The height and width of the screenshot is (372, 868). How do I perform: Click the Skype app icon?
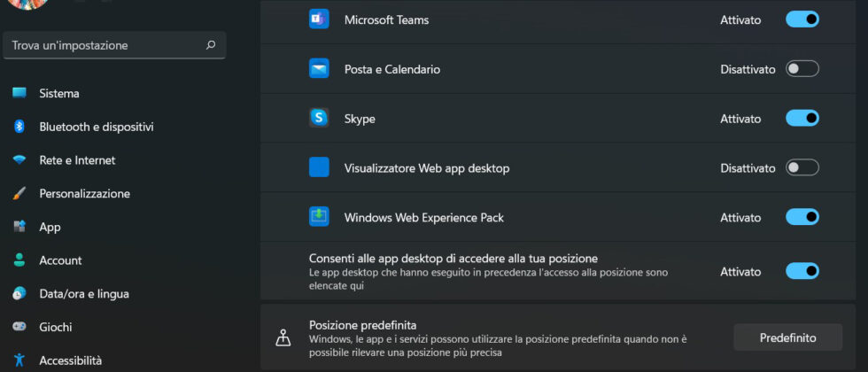319,118
